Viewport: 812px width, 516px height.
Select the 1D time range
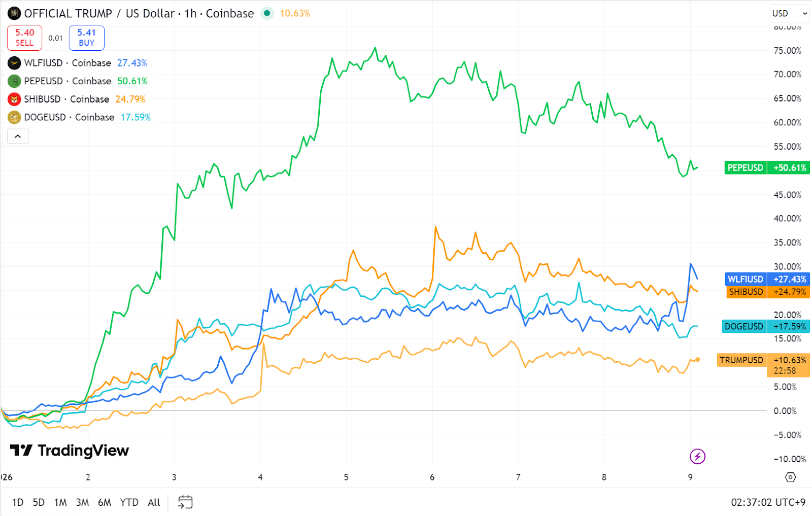click(x=18, y=502)
